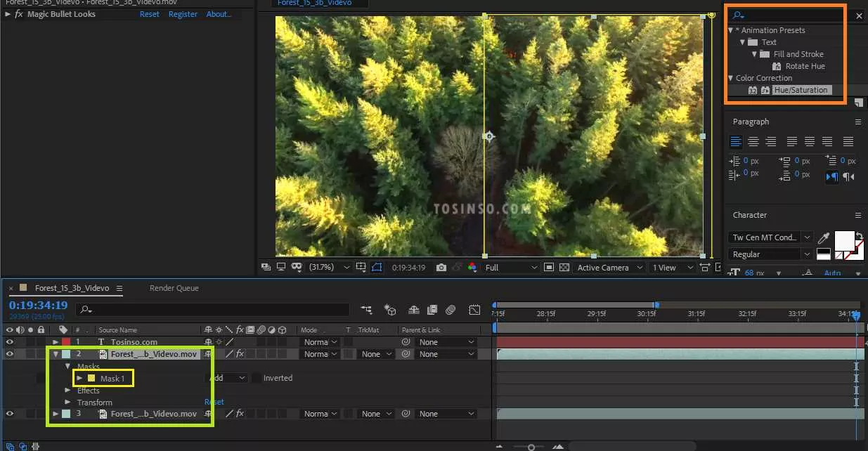This screenshot has width=868, height=451.
Task: Click the Frame Blending enable icon
Action: click(x=432, y=309)
